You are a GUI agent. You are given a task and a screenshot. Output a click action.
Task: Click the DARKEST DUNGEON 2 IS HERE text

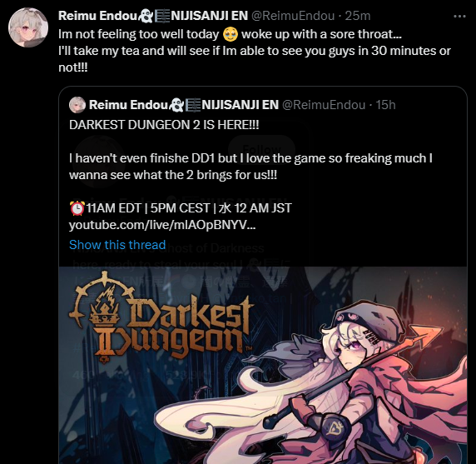[x=164, y=125]
